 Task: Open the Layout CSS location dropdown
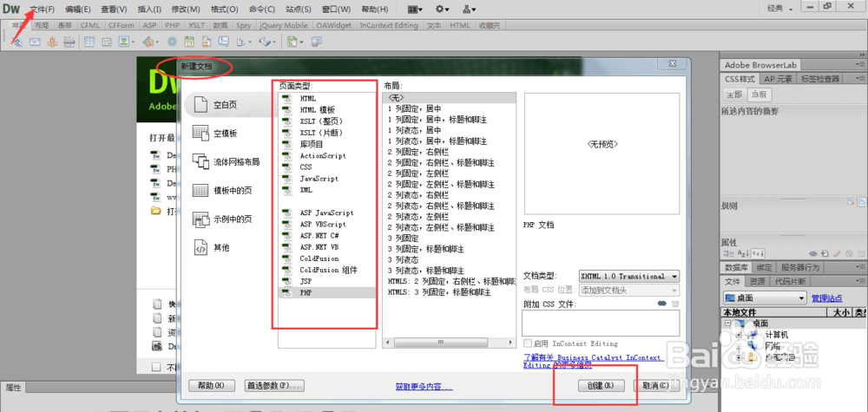629,290
